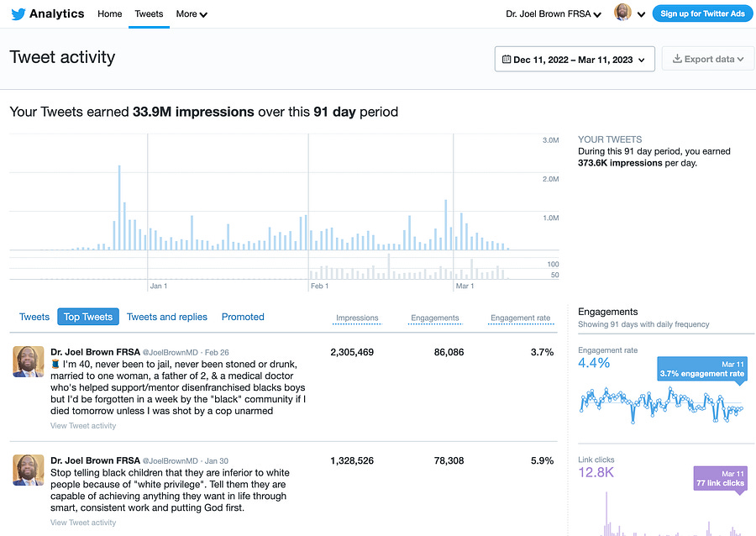The image size is (756, 536).
Task: Select the Top Tweets tab
Action: pos(88,317)
